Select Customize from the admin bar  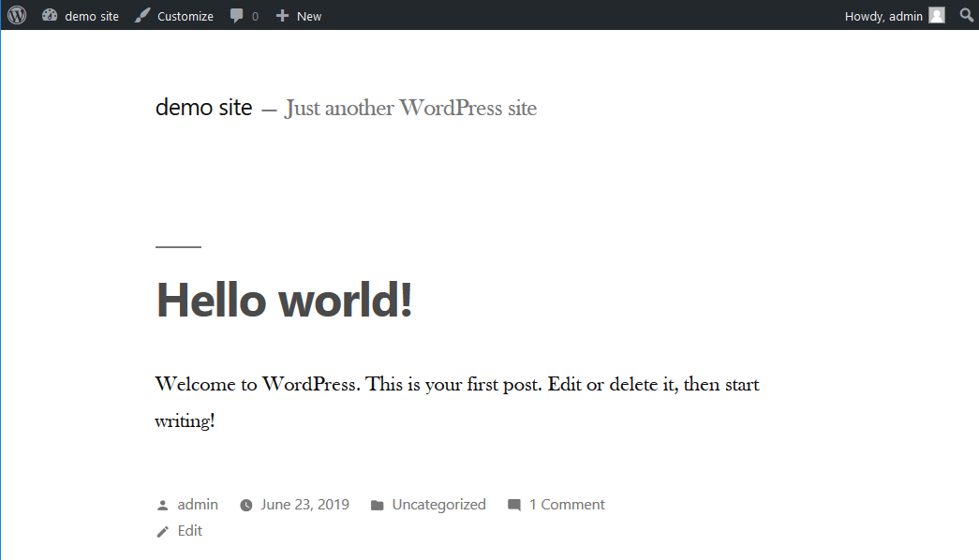click(184, 15)
